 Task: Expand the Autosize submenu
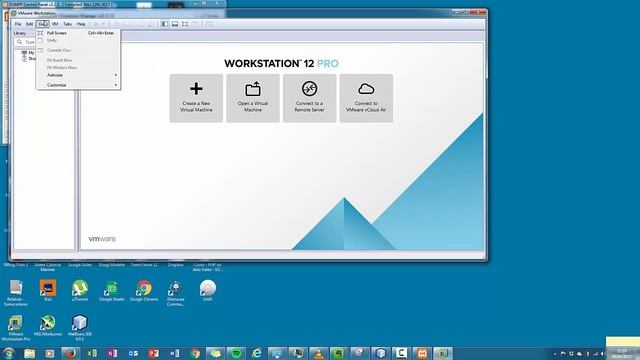pos(78,75)
